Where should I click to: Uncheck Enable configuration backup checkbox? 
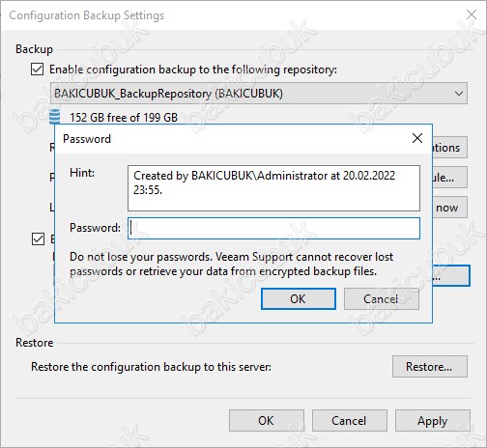click(37, 70)
